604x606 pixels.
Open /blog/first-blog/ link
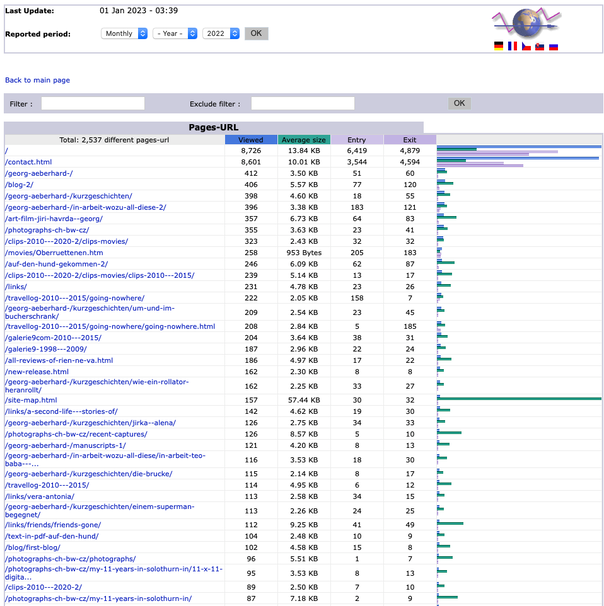[x=32, y=547]
